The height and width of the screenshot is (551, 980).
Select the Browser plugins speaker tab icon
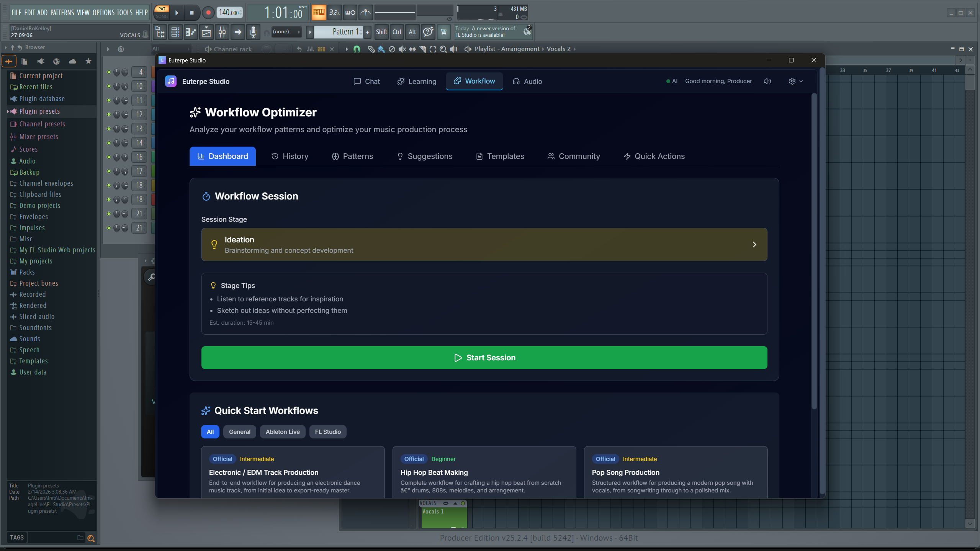coord(41,61)
